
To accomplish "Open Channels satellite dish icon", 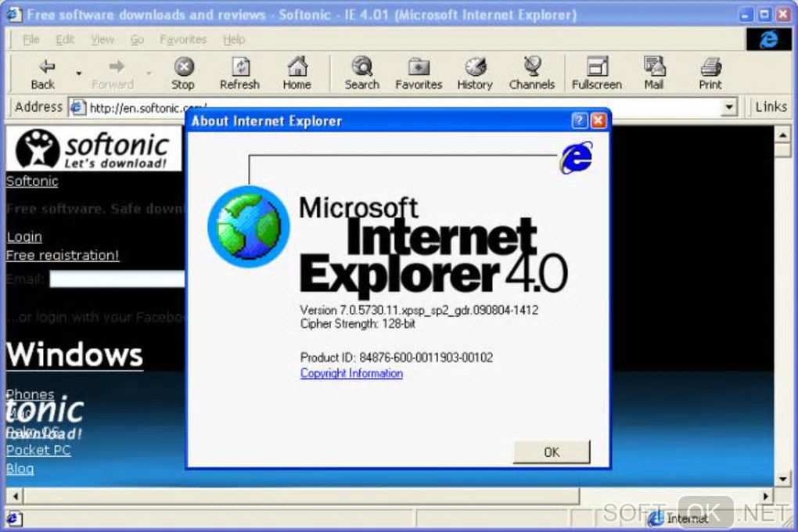I will coord(532,66).
